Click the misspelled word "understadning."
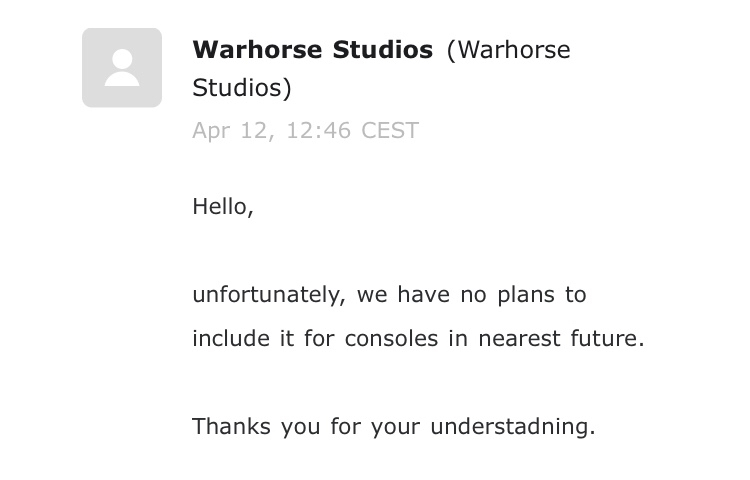Image resolution: width=750 pixels, height=480 pixels. tap(513, 427)
